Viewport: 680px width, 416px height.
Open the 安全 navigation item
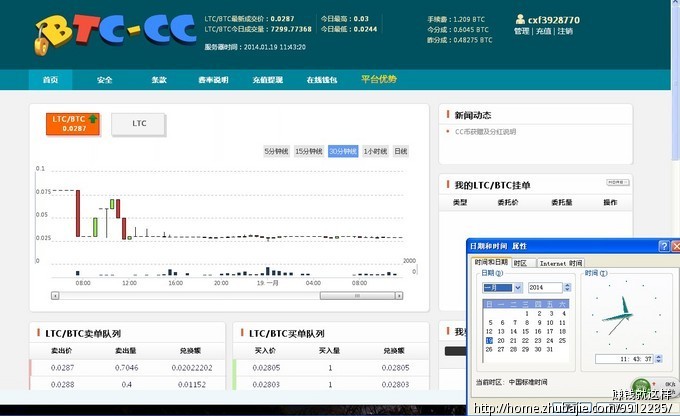(x=105, y=80)
